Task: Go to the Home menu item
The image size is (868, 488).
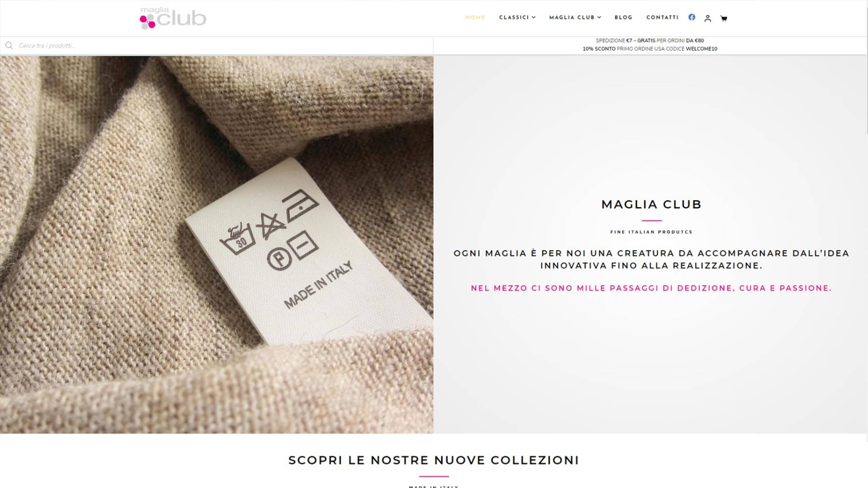Action: point(475,17)
